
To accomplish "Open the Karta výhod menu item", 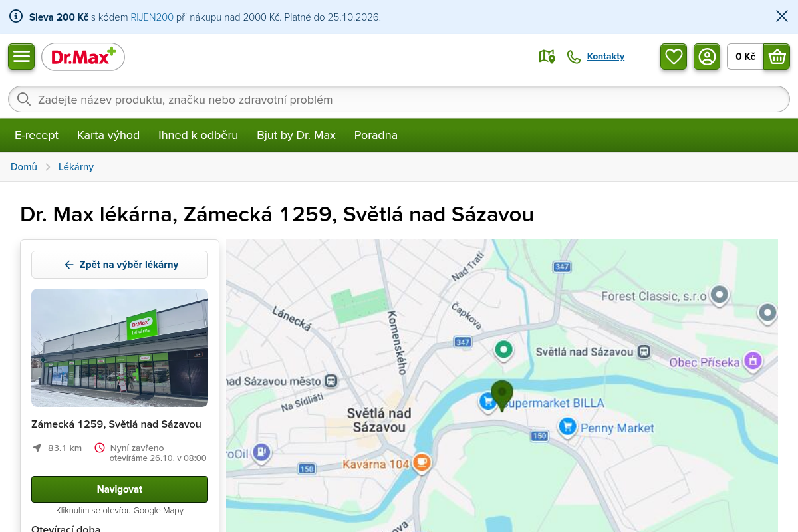I will pyautogui.click(x=108, y=135).
